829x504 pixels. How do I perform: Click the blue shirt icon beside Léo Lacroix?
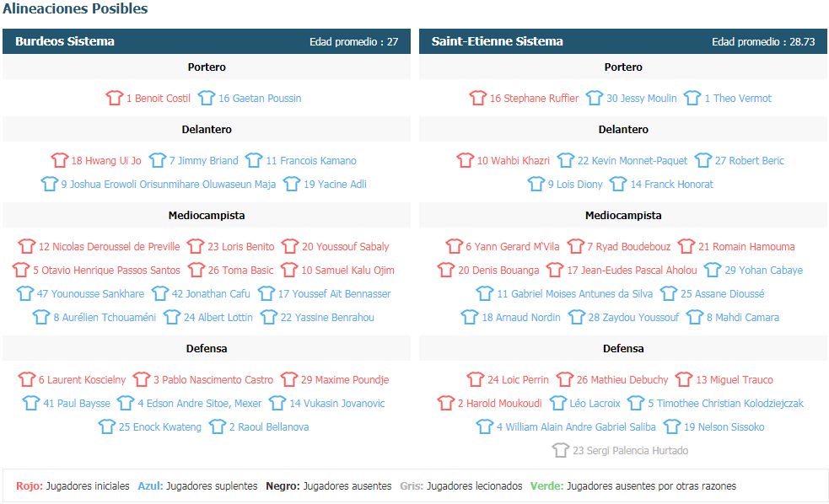pos(558,403)
